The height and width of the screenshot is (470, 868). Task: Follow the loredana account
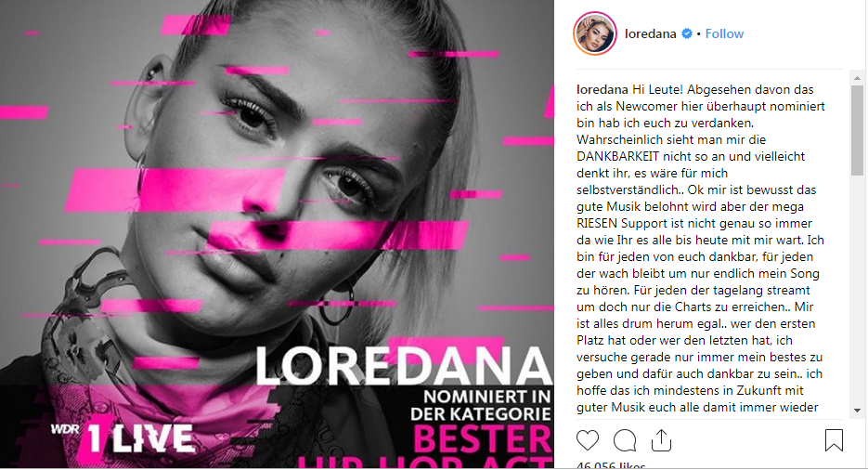[724, 33]
